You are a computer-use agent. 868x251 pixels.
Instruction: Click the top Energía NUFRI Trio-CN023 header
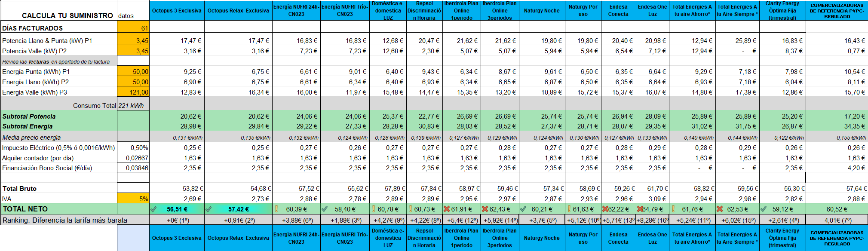coord(345,10)
